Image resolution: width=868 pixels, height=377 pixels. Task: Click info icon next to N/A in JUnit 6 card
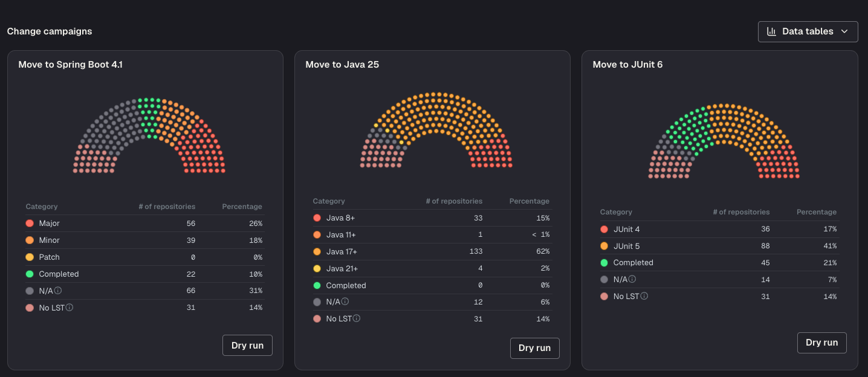click(x=632, y=279)
